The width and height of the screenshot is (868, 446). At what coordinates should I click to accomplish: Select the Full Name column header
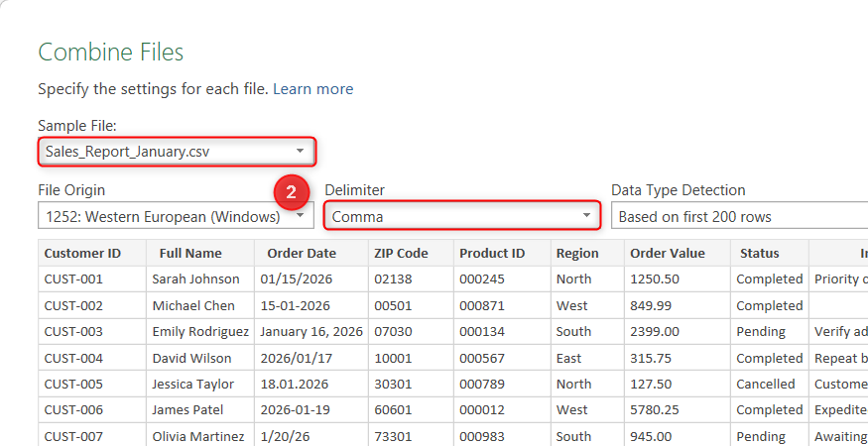(x=200, y=253)
